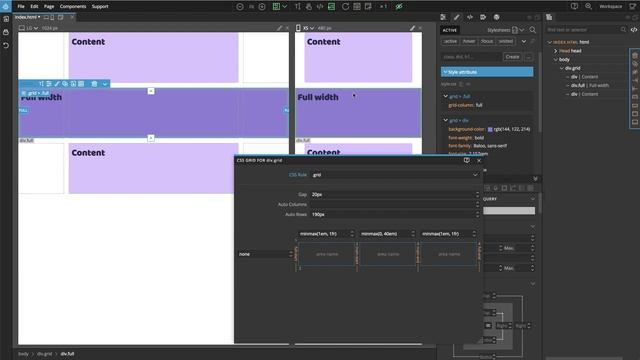Screen dimensions: 640x360
Task: Click the pencil icon of the XS view
Action: coord(412,28)
